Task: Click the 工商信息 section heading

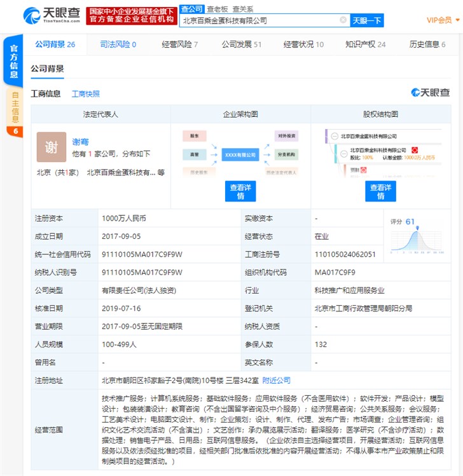Action: click(x=46, y=93)
